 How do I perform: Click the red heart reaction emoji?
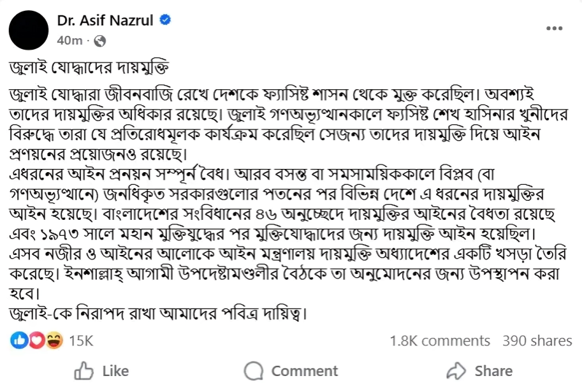pyautogui.click(x=36, y=341)
